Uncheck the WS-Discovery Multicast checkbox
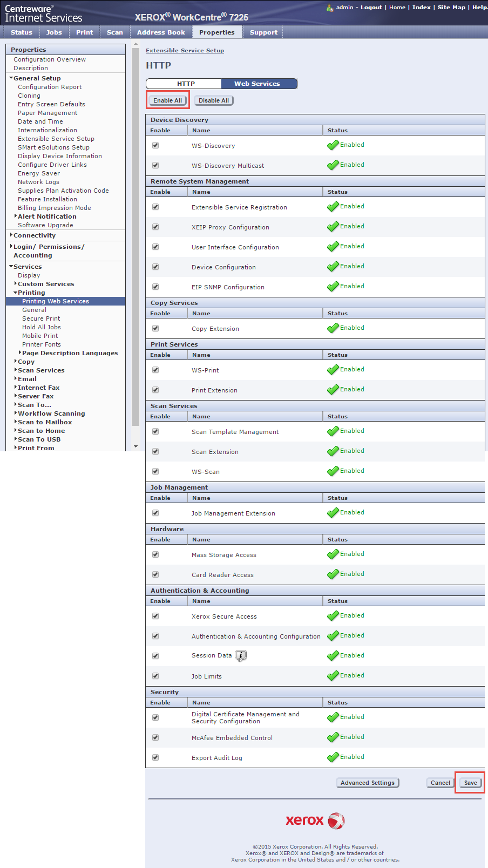 pos(155,165)
